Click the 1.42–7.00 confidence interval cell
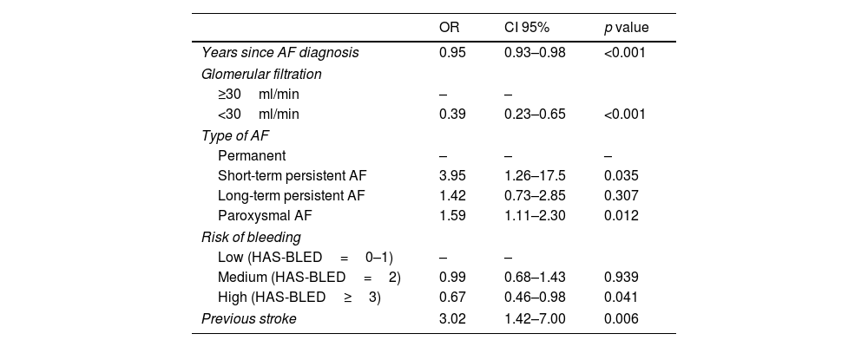 [535, 319]
